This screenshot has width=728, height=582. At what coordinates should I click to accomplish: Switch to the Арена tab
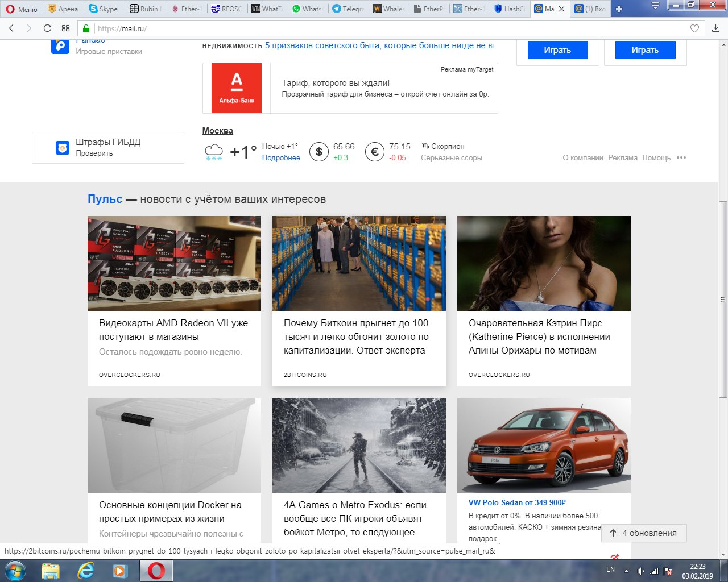pos(64,9)
